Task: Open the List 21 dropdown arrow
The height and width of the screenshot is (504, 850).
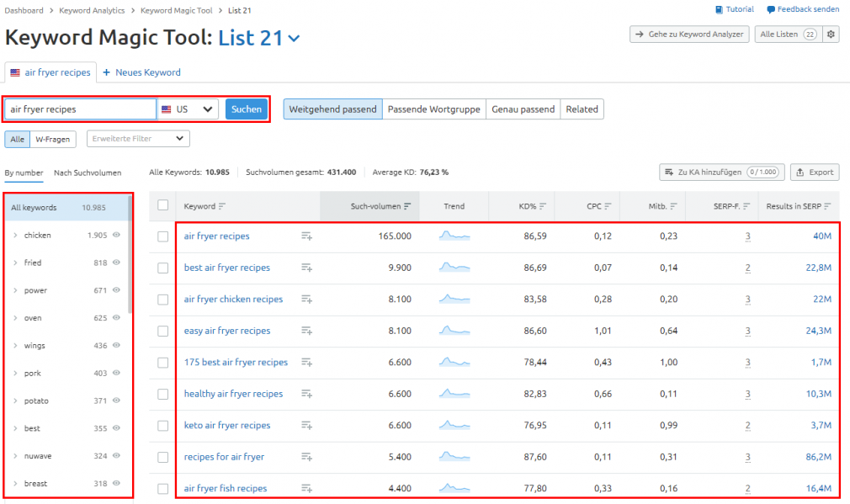Action: pos(294,39)
